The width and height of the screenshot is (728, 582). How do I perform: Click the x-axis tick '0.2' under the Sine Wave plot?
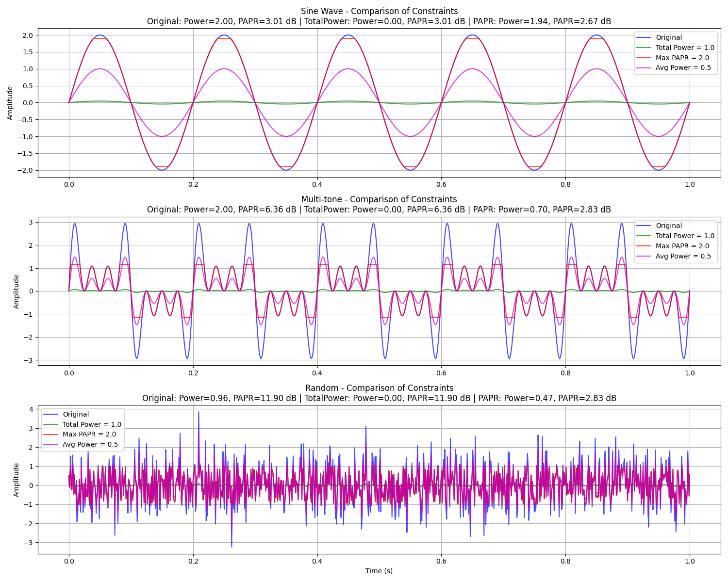pos(193,185)
